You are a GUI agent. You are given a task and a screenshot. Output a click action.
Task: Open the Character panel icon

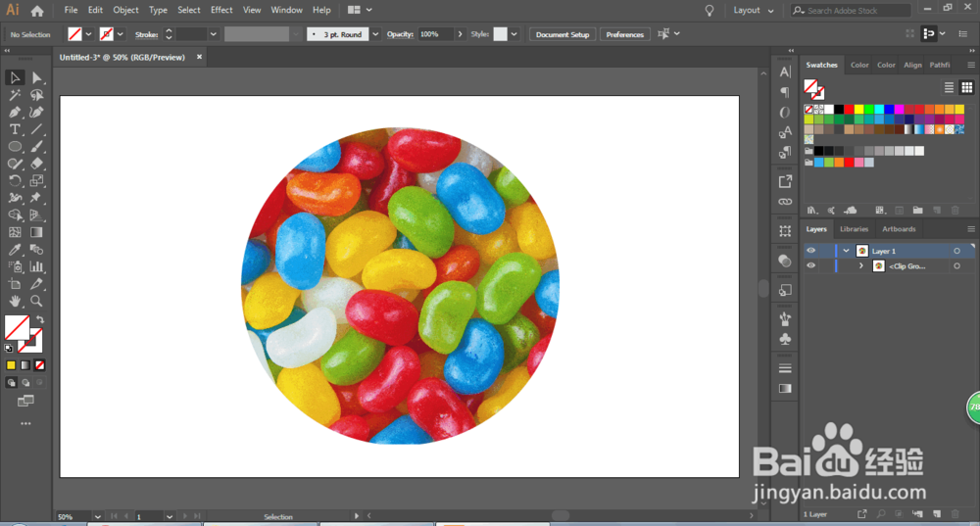click(785, 72)
